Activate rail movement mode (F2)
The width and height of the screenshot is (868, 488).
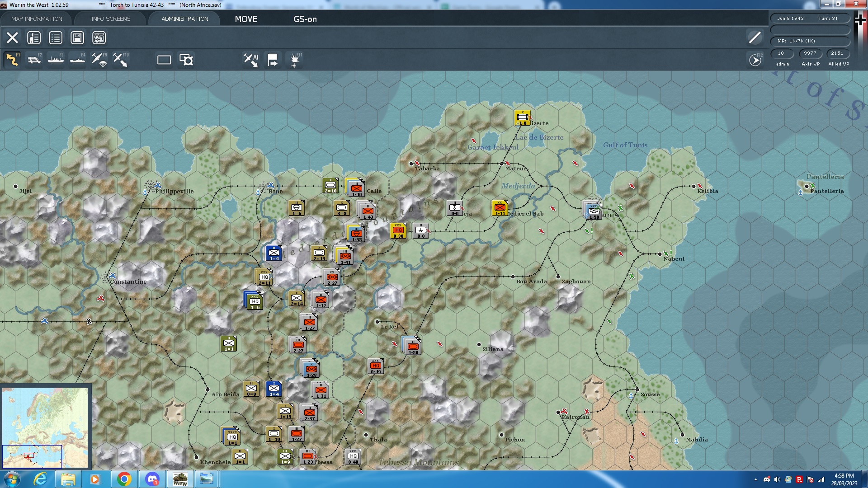34,60
